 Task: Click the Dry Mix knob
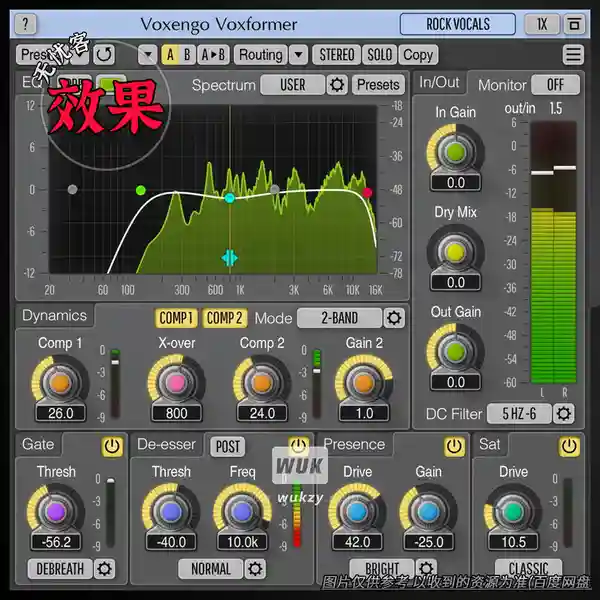(x=455, y=252)
